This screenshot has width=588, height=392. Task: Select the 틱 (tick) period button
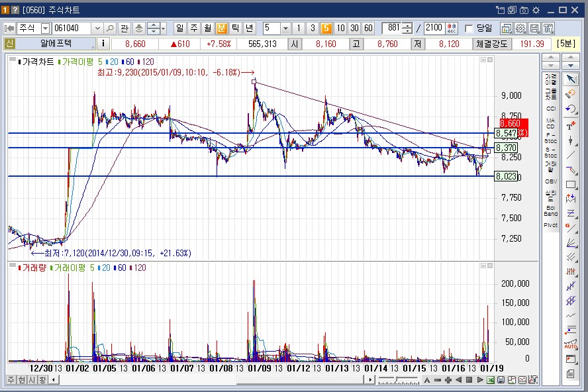235,28
